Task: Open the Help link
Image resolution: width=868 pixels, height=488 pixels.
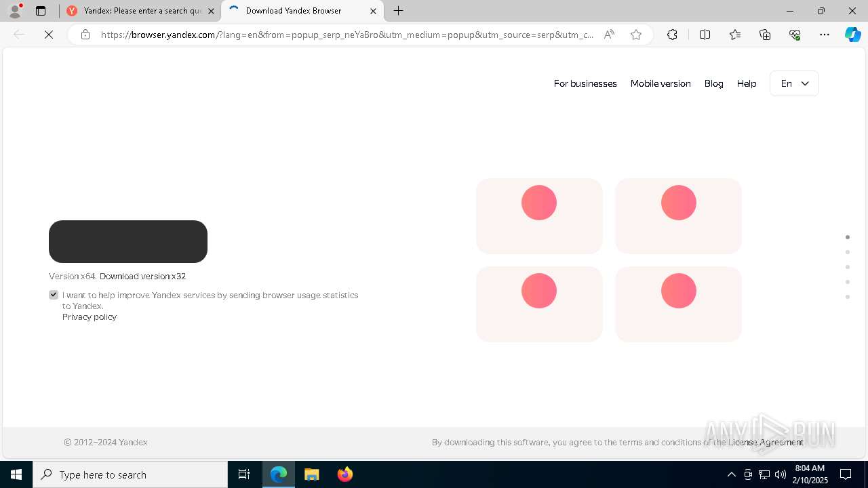Action: point(747,83)
